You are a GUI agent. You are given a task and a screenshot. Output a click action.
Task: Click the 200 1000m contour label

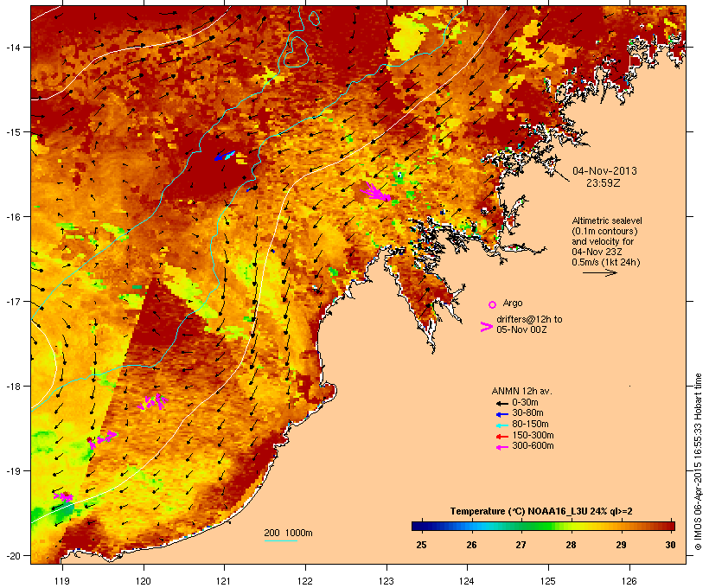click(288, 533)
